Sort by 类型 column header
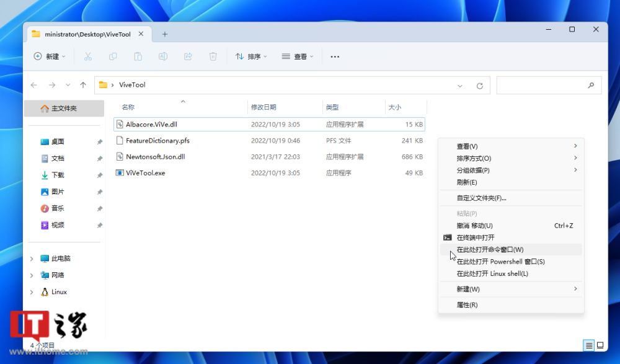The width and height of the screenshot is (620, 364). (332, 107)
